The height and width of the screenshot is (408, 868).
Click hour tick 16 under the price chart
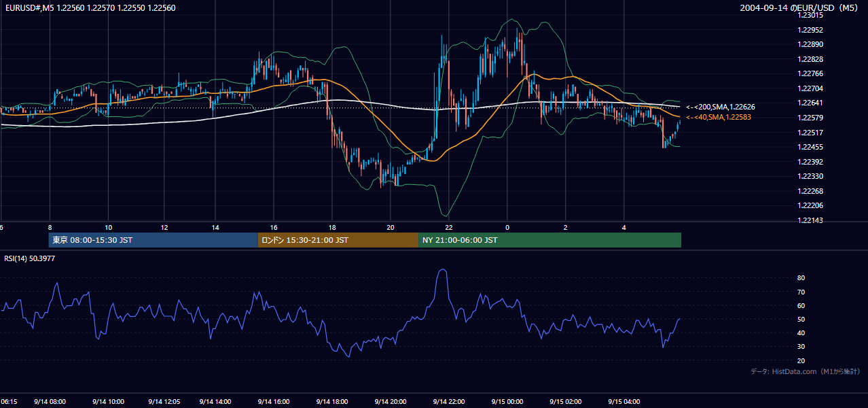(274, 227)
